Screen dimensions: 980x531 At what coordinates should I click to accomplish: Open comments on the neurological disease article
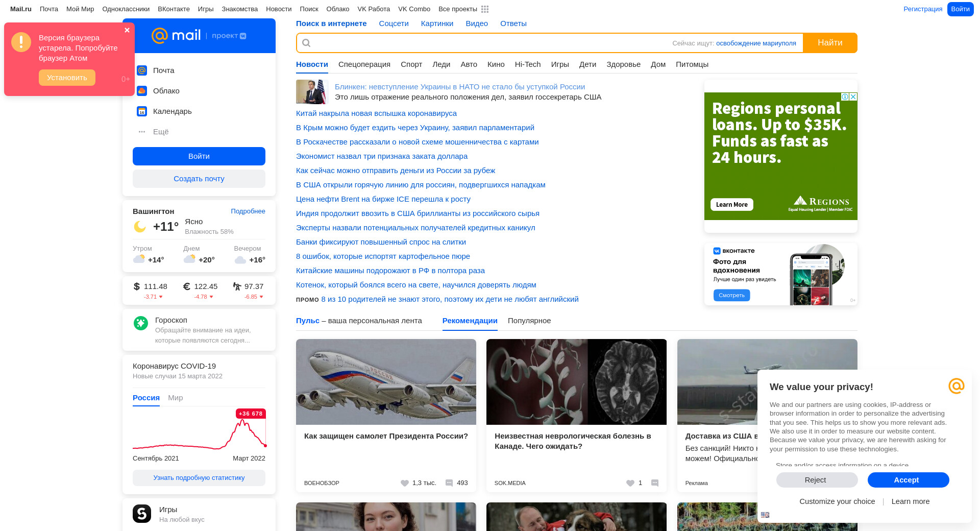(x=655, y=483)
